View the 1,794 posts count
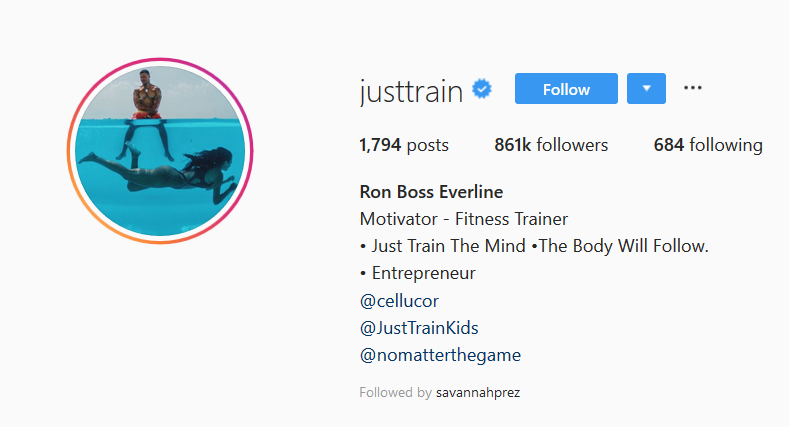The width and height of the screenshot is (789, 427). (x=404, y=145)
